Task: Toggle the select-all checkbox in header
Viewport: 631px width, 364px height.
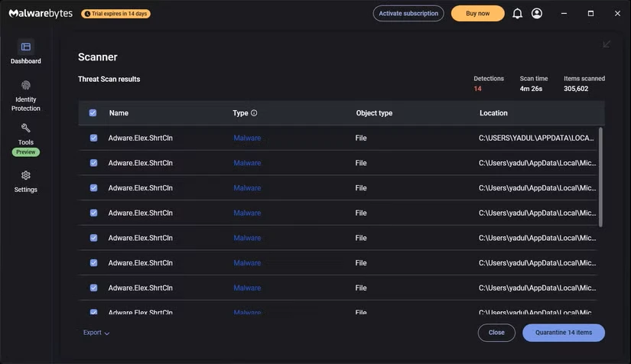Action: coord(93,113)
